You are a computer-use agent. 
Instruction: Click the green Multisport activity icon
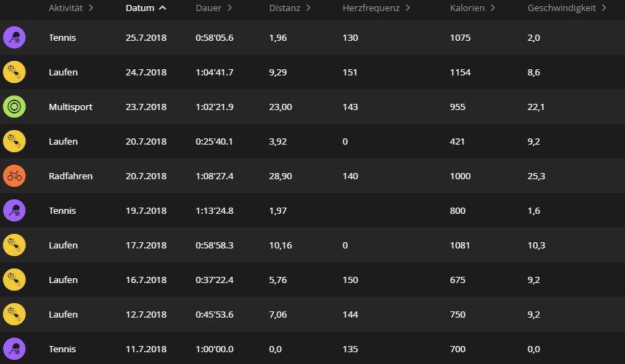pos(14,107)
